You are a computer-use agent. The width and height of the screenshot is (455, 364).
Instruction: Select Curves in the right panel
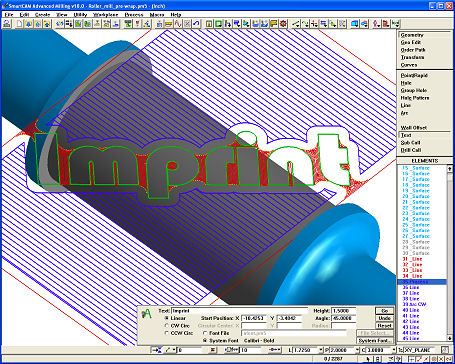click(409, 65)
